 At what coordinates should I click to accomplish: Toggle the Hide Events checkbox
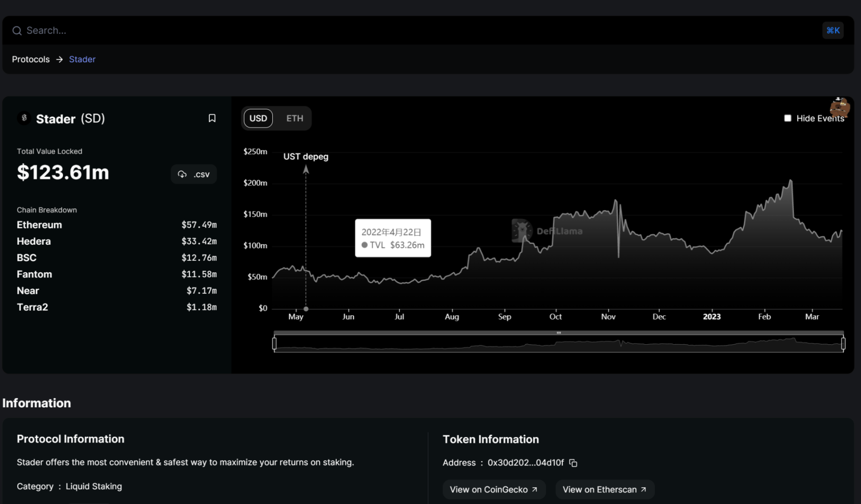click(788, 118)
